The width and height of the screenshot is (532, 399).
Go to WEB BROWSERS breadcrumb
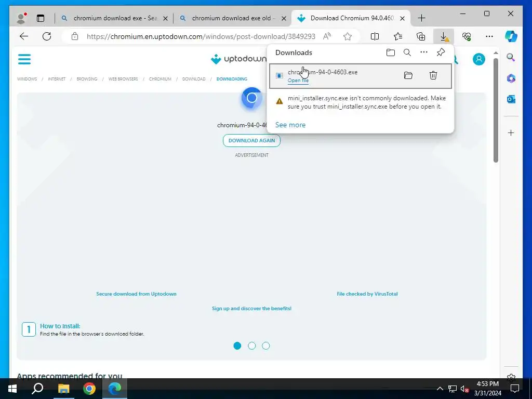coord(123,79)
